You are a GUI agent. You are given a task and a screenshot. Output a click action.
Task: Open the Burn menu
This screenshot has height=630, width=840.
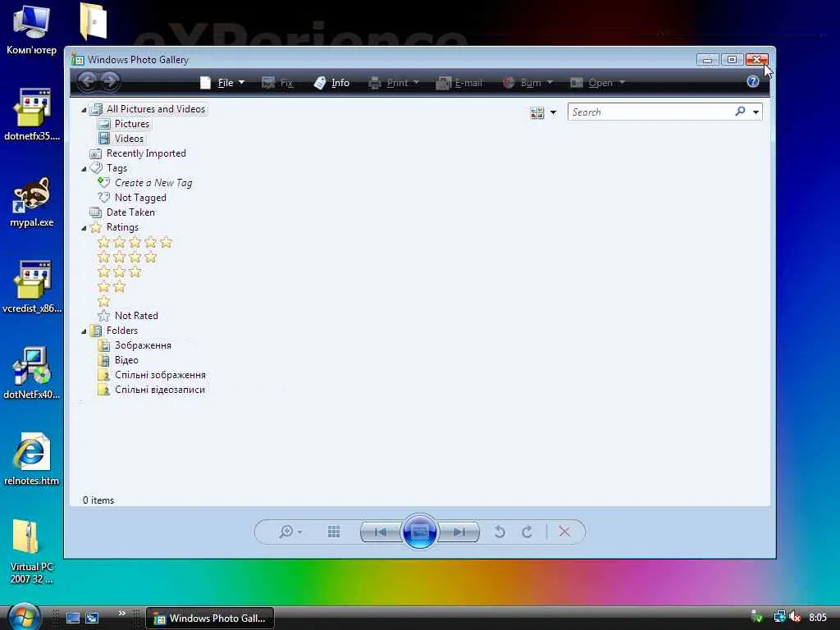coord(527,83)
